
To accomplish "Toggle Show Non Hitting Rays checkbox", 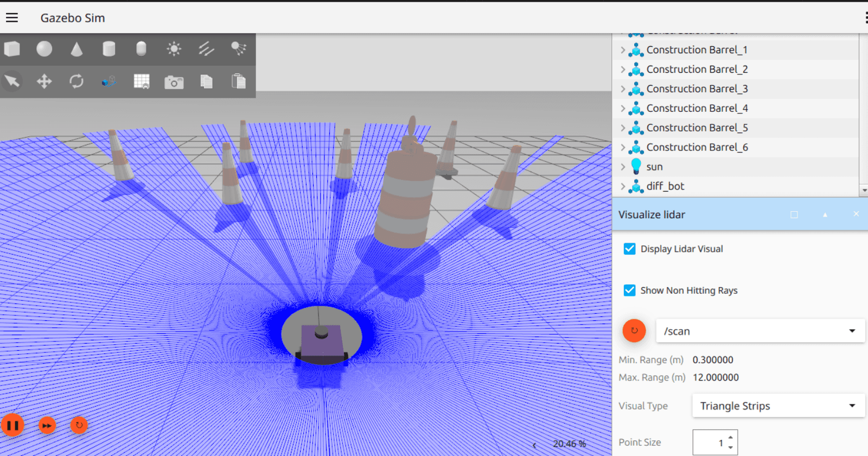I will coord(629,290).
